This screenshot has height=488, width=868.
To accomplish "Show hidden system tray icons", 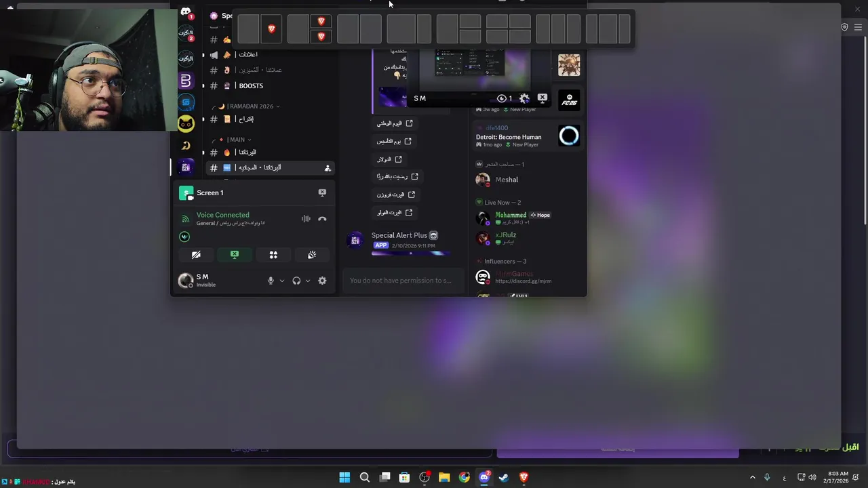I will pyautogui.click(x=752, y=477).
